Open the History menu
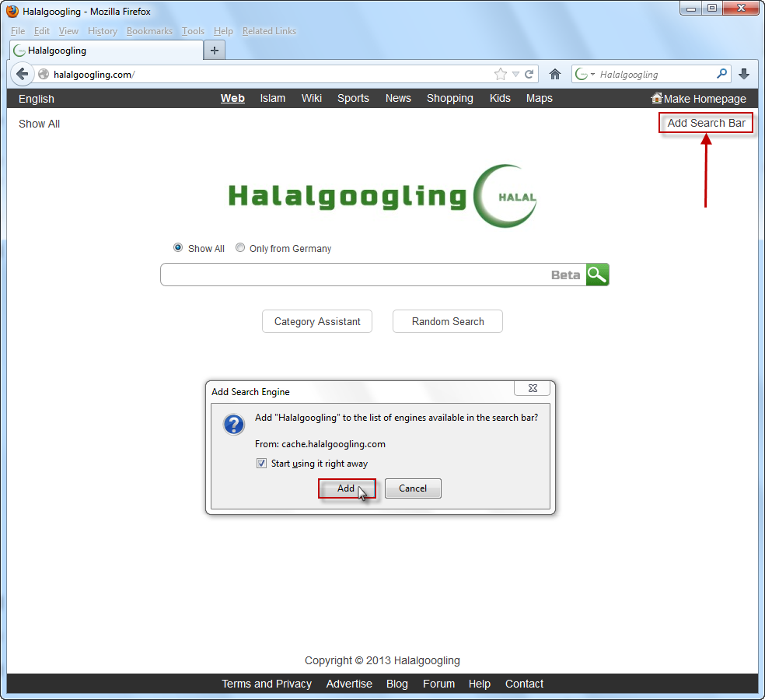Viewport: 765px width, 700px height. click(103, 31)
